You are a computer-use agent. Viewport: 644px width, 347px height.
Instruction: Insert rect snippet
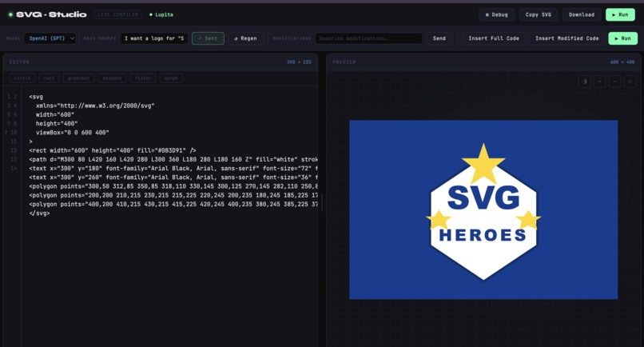point(49,78)
